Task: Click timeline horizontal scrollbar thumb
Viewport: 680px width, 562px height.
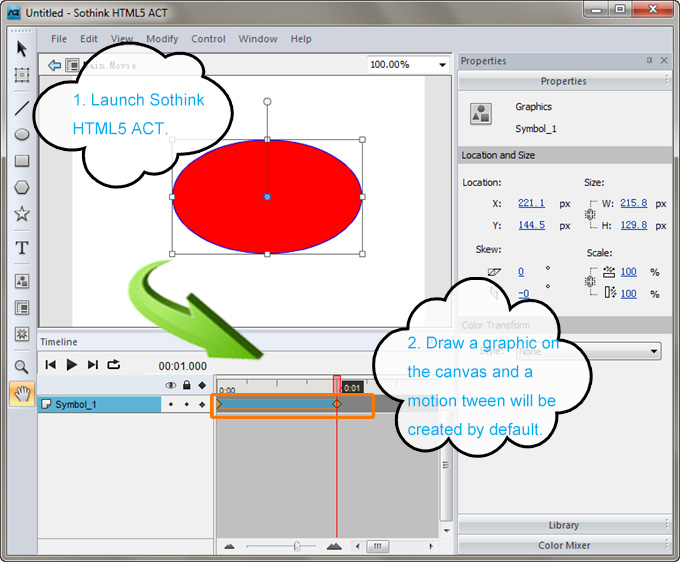Action: click(378, 546)
